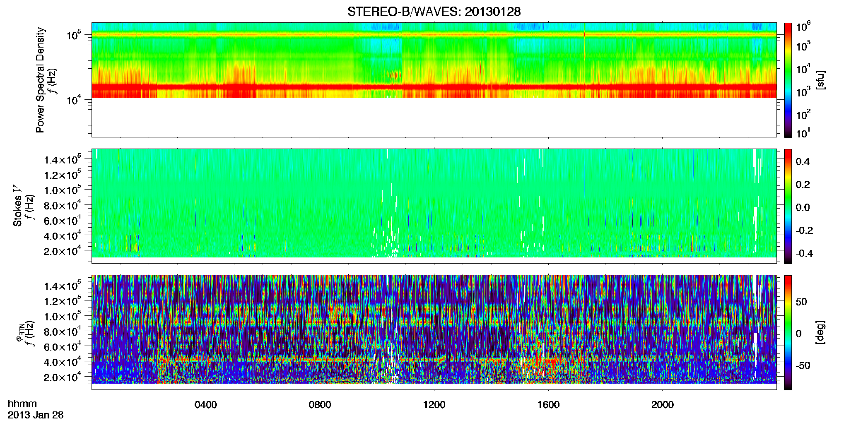Viewport: 868px width, 447px height.
Task: Click the power spectral density spectrogram
Action: click(434, 80)
